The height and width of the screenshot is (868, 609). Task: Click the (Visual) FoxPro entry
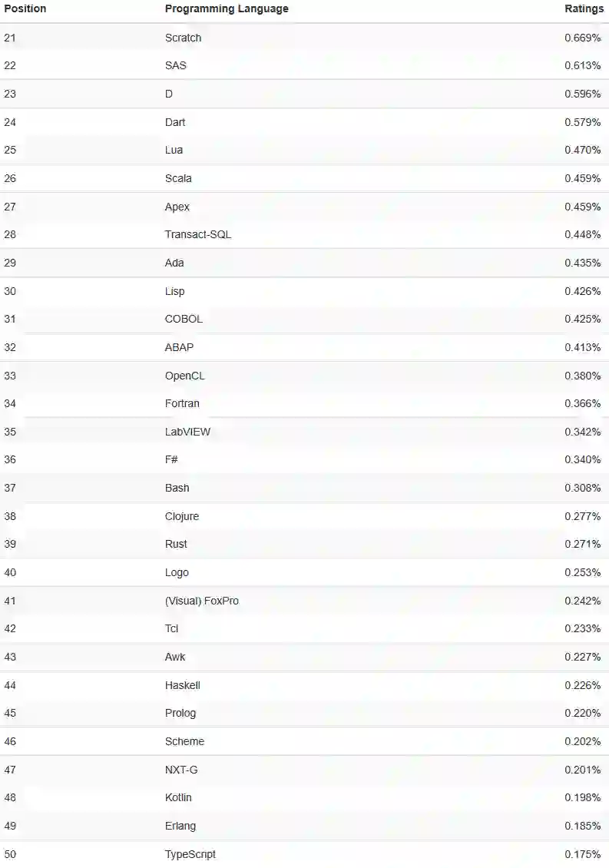point(201,601)
